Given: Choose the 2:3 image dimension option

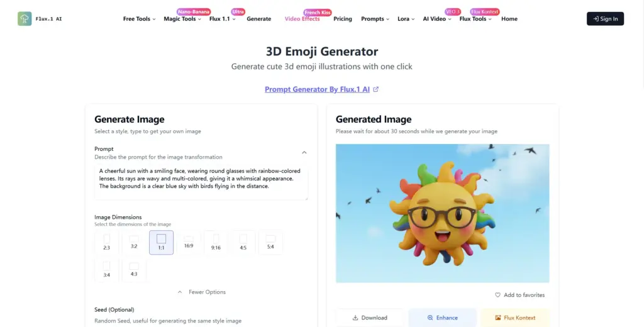Looking at the screenshot, I should tap(107, 242).
